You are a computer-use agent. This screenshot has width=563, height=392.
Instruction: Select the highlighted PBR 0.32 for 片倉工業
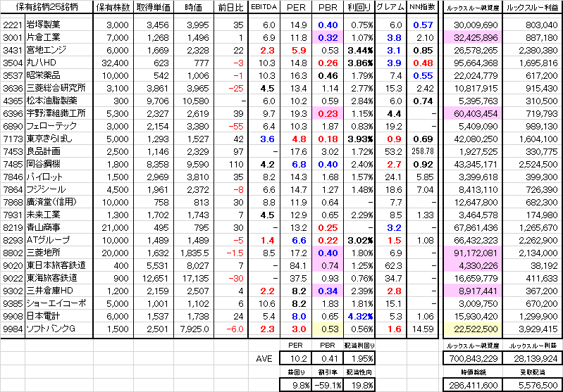[x=327, y=37]
